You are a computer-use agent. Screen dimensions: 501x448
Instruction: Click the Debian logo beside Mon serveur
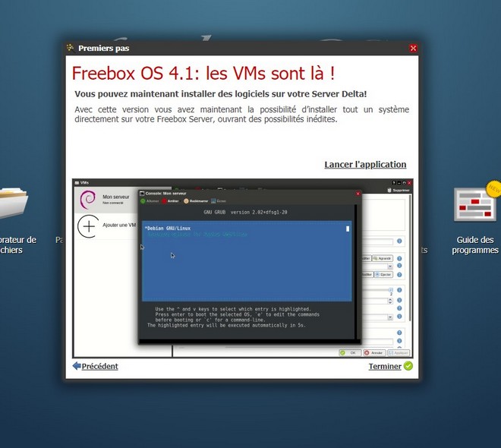click(x=89, y=200)
